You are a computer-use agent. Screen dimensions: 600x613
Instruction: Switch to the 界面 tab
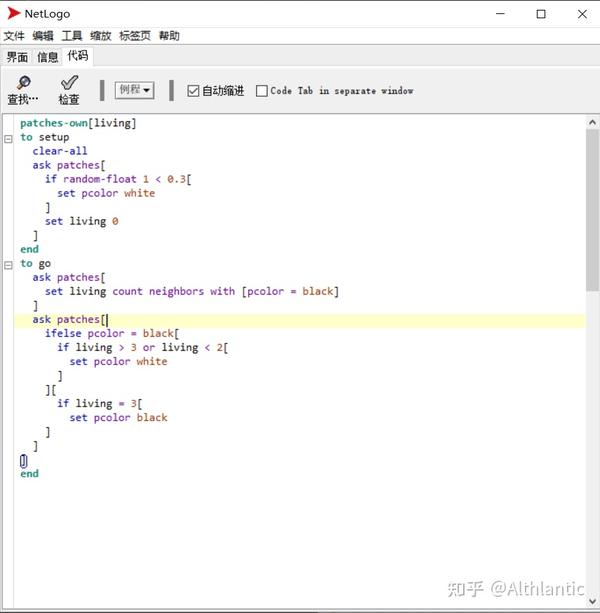(17, 57)
